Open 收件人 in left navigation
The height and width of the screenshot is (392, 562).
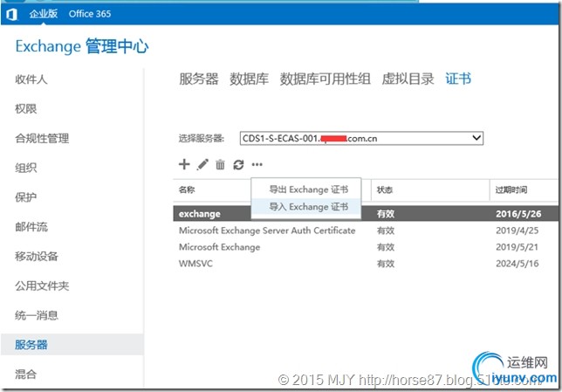[x=31, y=79]
